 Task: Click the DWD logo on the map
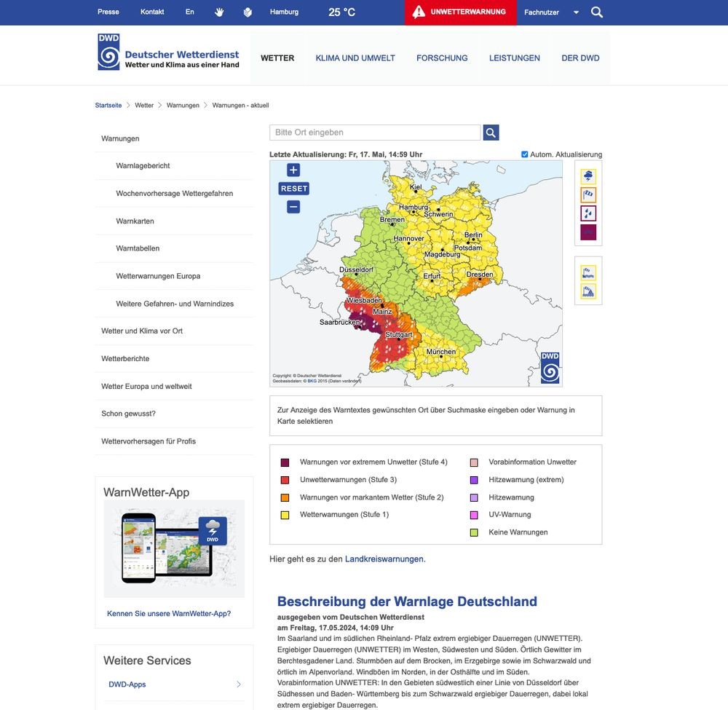click(550, 367)
